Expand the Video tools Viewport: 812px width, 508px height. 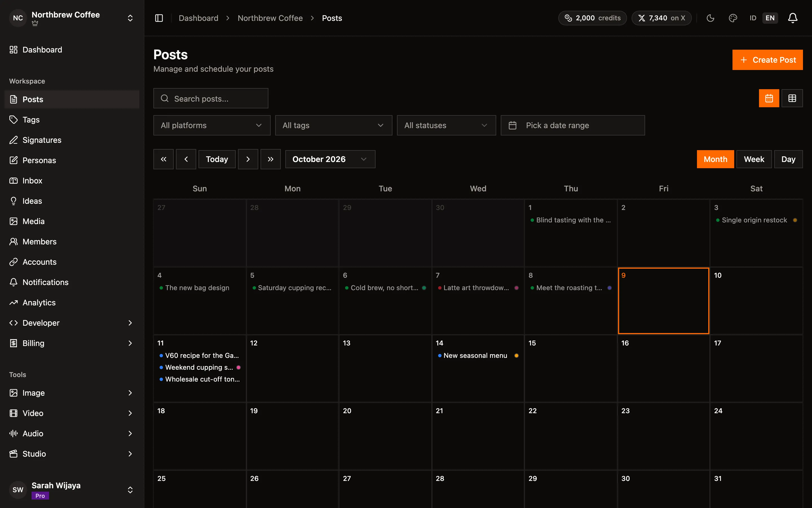(72, 413)
